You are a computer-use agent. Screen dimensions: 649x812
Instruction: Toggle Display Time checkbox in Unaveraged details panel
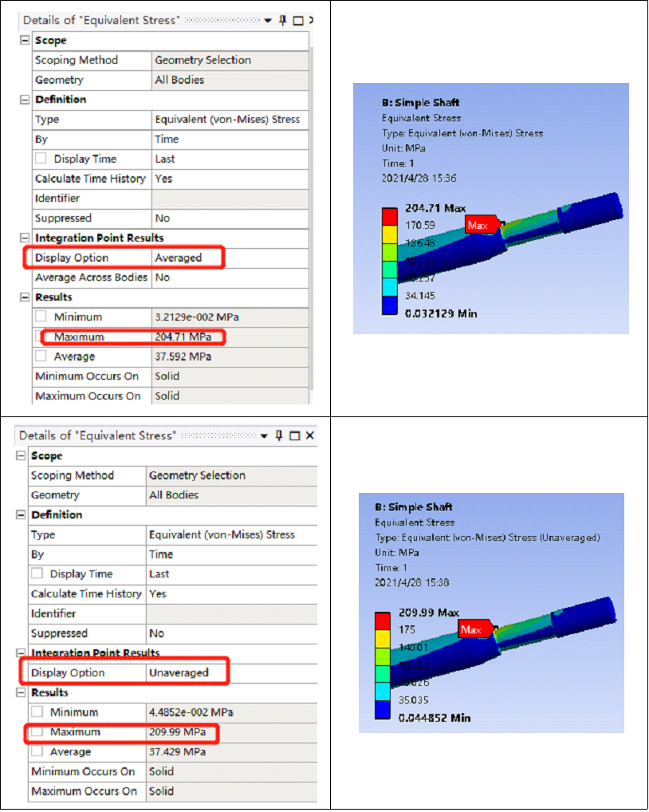tap(37, 574)
